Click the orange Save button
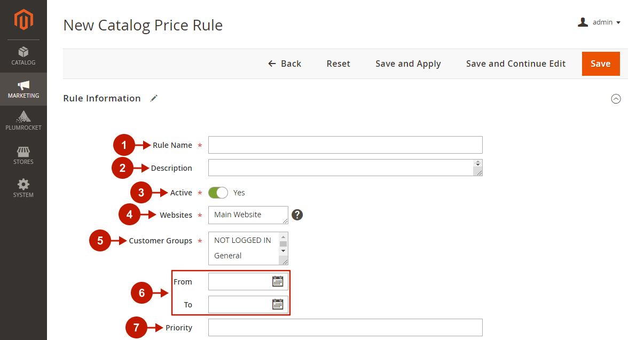 click(x=600, y=64)
